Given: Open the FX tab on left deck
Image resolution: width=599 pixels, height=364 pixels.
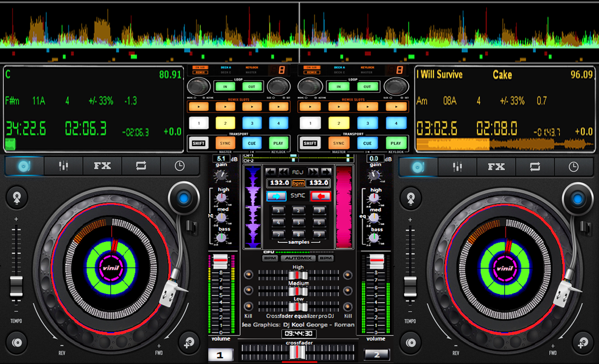Looking at the screenshot, I should coord(102,166).
